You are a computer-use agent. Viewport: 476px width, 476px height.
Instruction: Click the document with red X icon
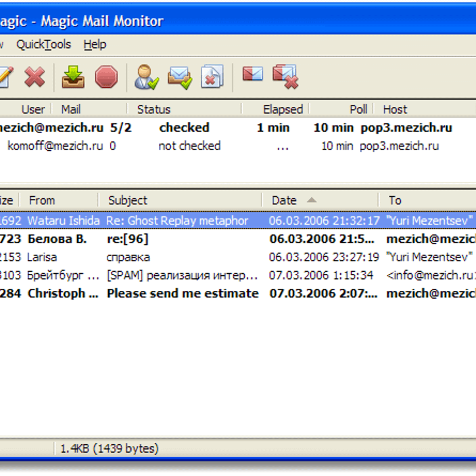pyautogui.click(x=212, y=77)
